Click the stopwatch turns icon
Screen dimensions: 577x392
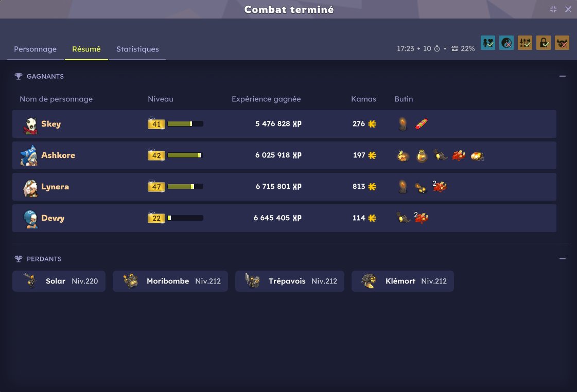point(437,48)
